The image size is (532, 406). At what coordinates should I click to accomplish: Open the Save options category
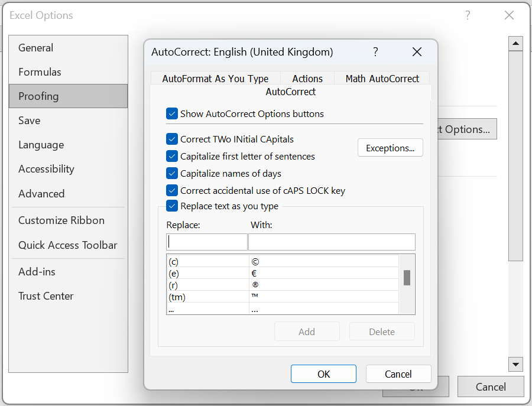pos(68,121)
